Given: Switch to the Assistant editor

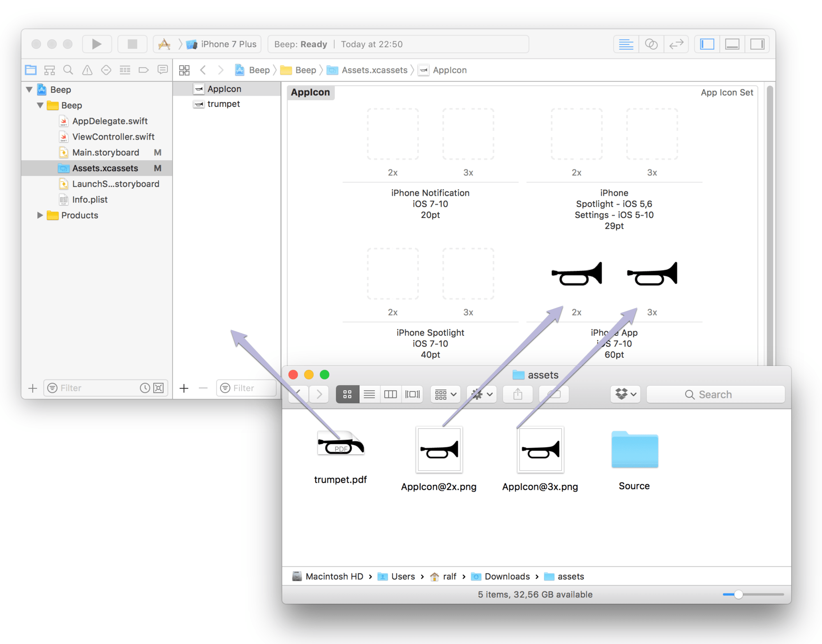Looking at the screenshot, I should coord(651,44).
